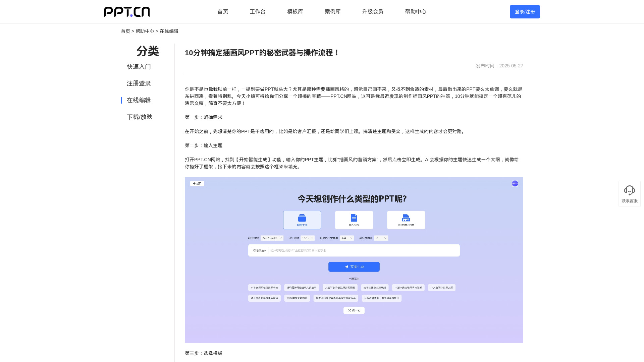The height and width of the screenshot is (362, 644).
Task: Click 帮助中心 in the breadcrumb
Action: [145, 31]
